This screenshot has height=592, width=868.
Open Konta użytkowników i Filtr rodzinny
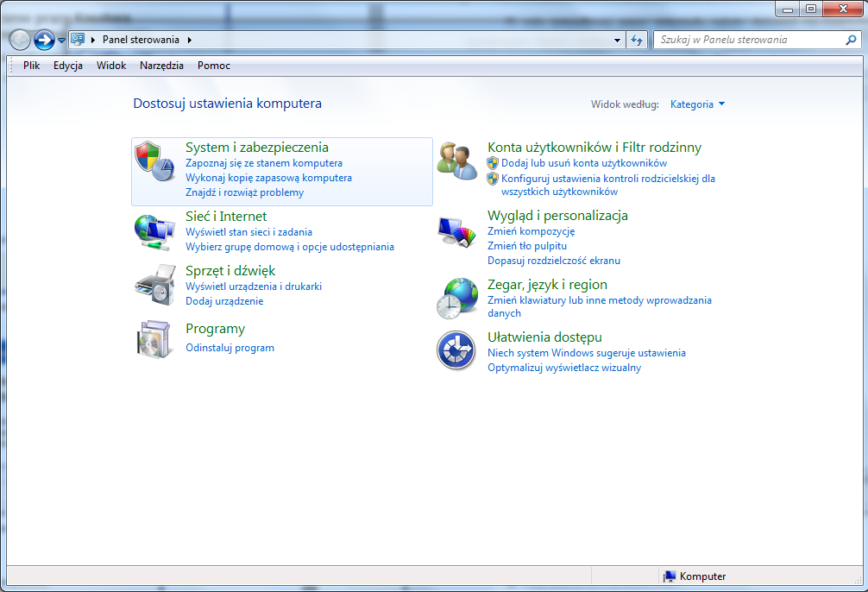pos(594,148)
